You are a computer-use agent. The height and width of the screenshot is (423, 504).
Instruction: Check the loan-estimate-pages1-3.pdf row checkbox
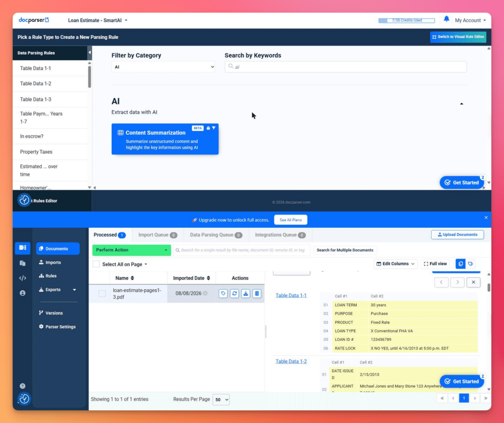102,294
